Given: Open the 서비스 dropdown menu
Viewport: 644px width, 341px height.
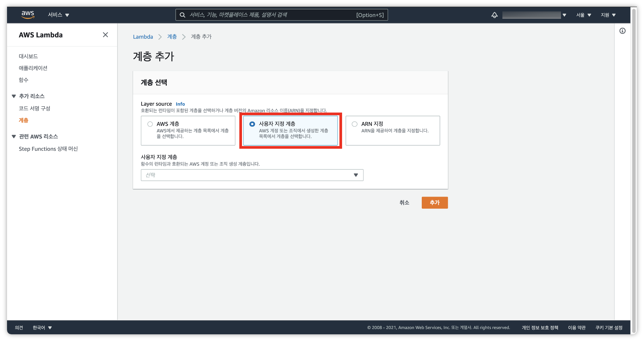Looking at the screenshot, I should (58, 15).
